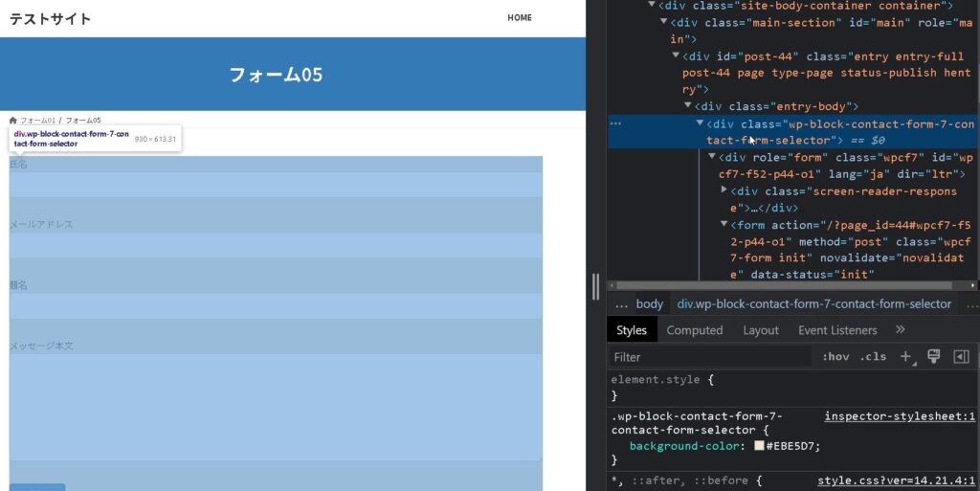The height and width of the screenshot is (491, 980).
Task: Toggle the .cls element classes button
Action: 873,357
